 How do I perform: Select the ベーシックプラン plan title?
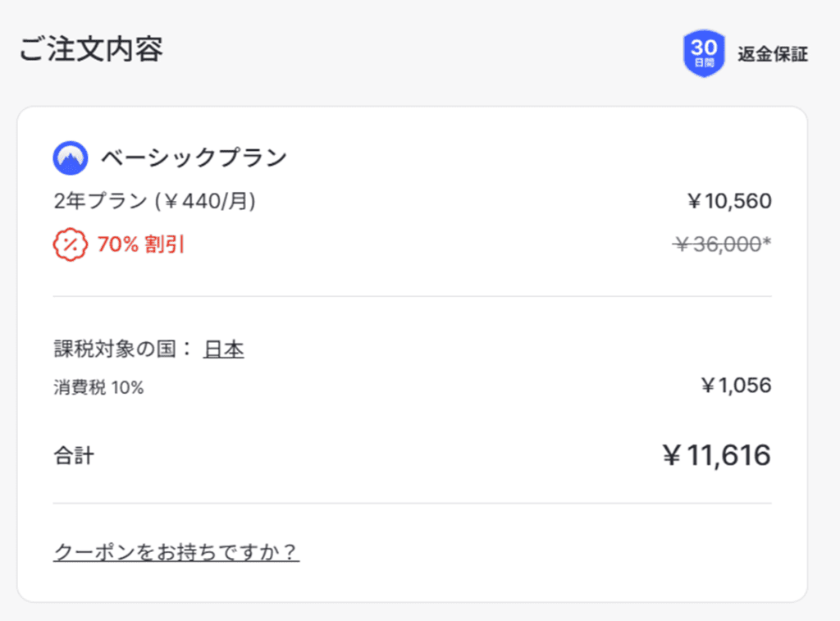tap(194, 157)
